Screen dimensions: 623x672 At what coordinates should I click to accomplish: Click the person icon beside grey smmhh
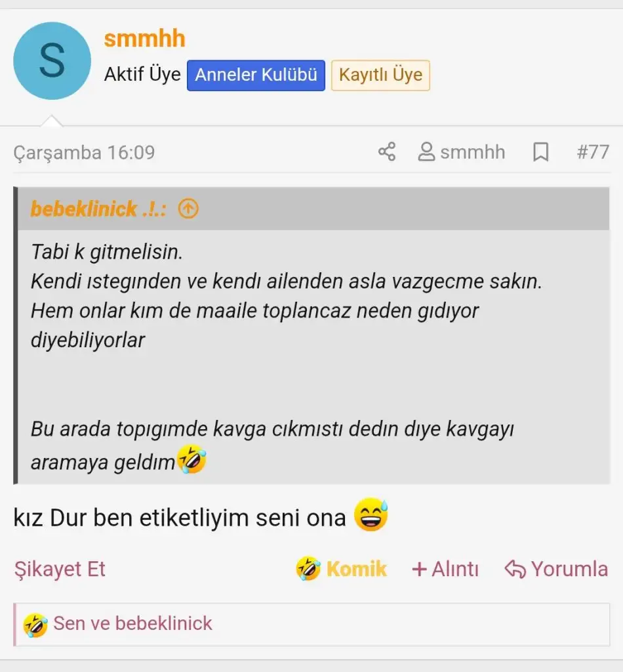point(427,152)
